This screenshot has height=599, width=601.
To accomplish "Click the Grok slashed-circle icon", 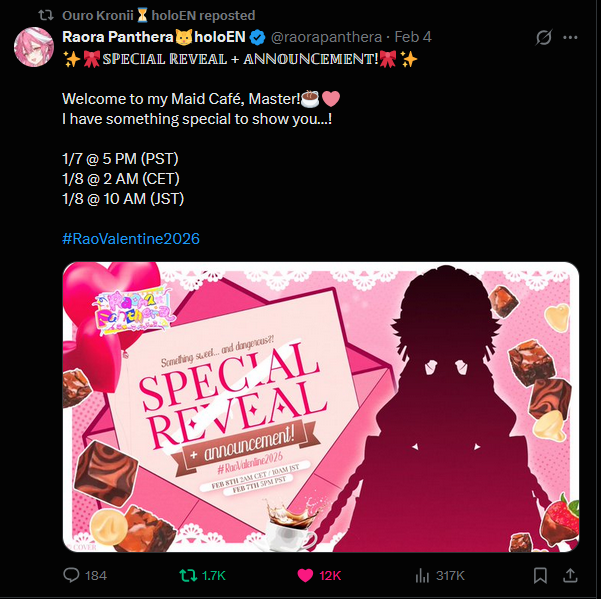I will tap(544, 37).
